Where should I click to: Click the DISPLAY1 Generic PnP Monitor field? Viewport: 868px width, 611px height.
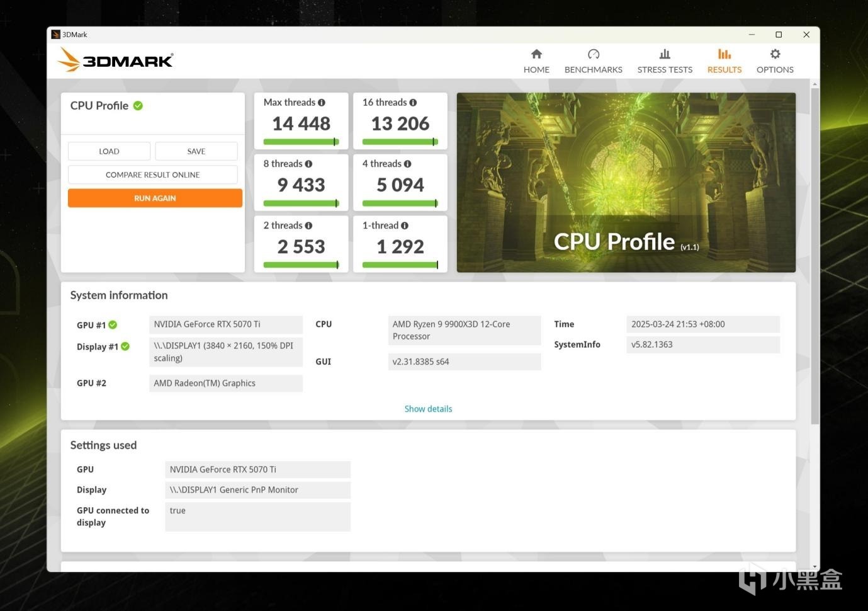(x=257, y=490)
